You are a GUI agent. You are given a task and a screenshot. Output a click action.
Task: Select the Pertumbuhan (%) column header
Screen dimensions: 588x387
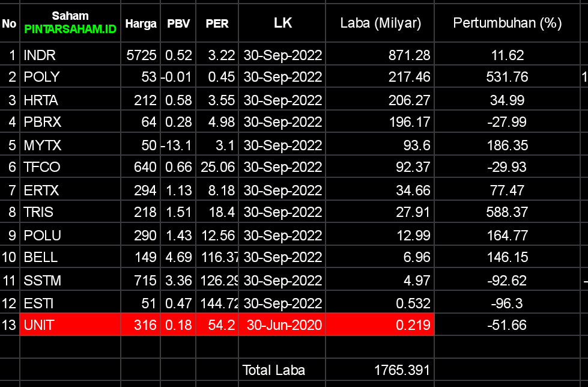point(507,23)
